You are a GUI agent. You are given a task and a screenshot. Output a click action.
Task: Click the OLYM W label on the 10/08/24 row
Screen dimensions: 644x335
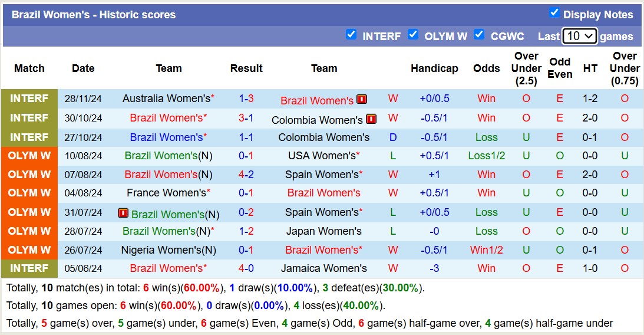[29, 156]
